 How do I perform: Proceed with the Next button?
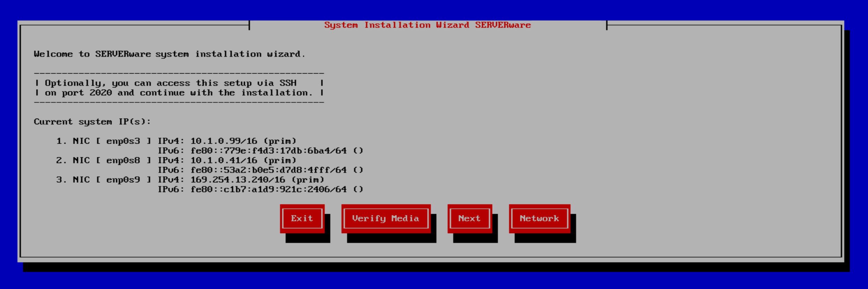click(x=469, y=219)
